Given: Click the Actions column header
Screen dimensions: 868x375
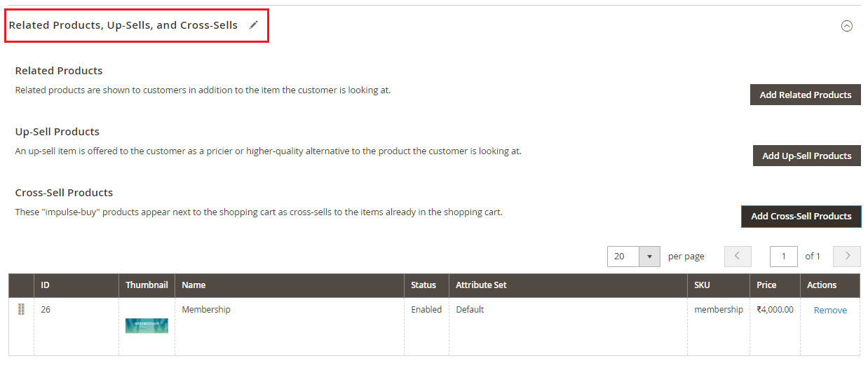Looking at the screenshot, I should point(830,285).
